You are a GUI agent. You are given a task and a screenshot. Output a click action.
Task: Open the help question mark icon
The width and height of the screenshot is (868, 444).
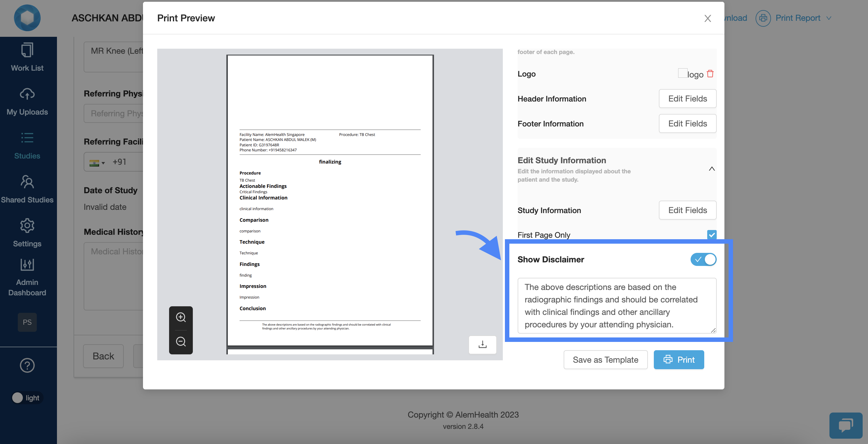point(27,365)
